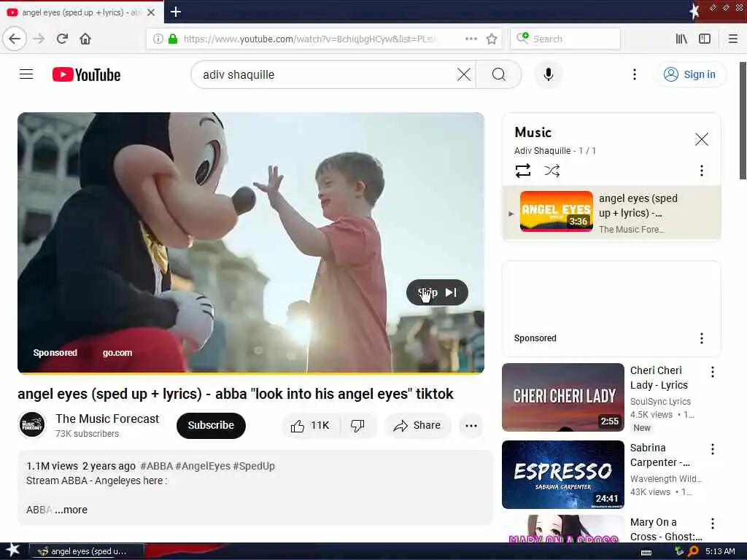The image size is (747, 560).
Task: Open more actions menu beside Share
Action: 471,426
